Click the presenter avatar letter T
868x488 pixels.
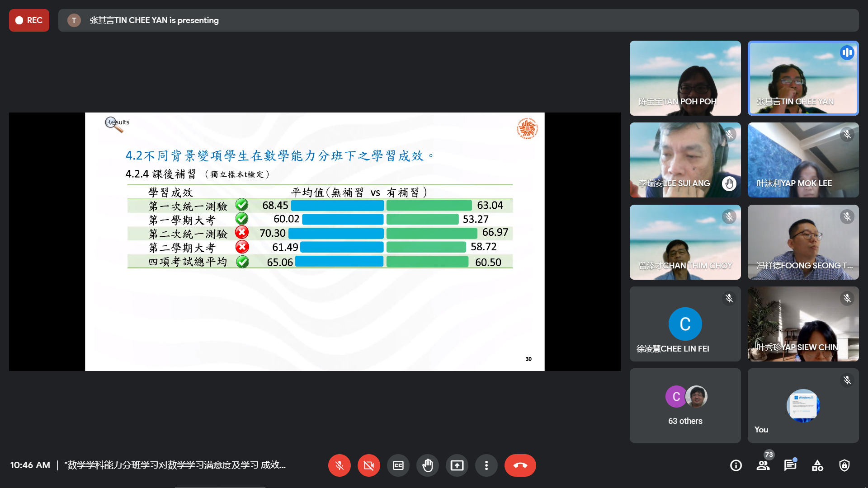[x=74, y=20]
